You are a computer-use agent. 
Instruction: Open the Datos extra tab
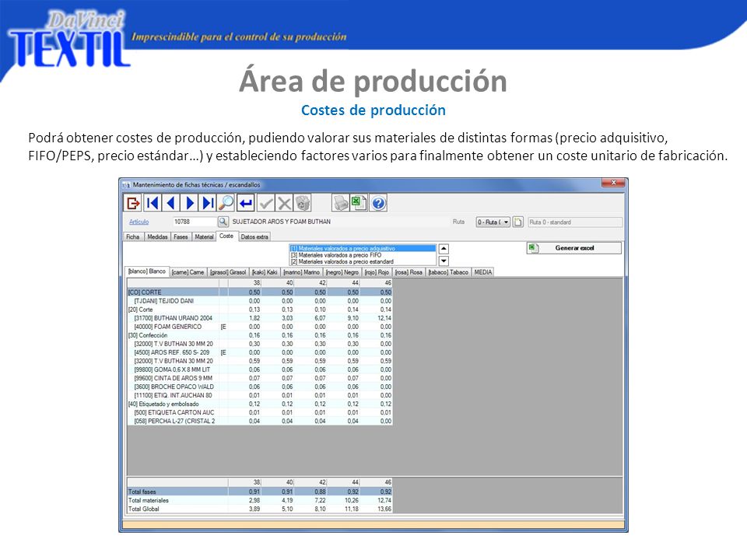coord(254,236)
